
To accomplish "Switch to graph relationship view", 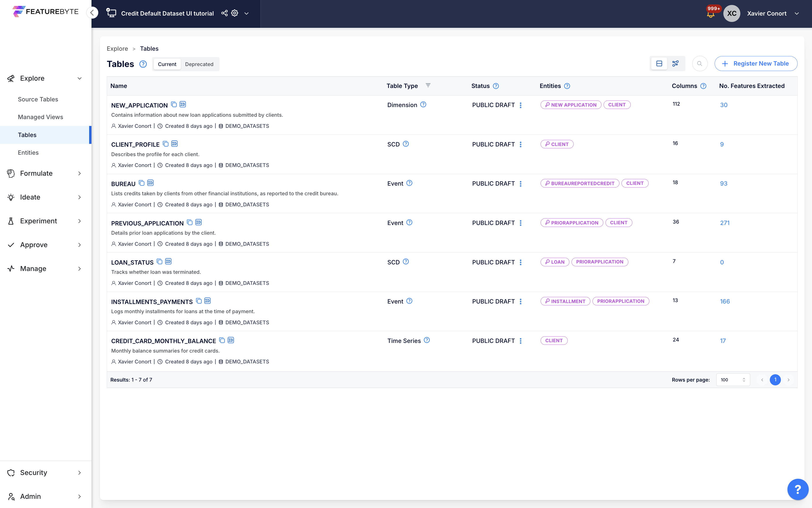I will click(675, 63).
